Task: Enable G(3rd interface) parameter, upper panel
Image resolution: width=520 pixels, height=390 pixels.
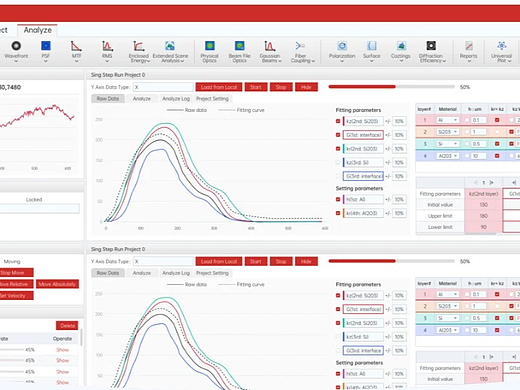Action: tap(338, 176)
